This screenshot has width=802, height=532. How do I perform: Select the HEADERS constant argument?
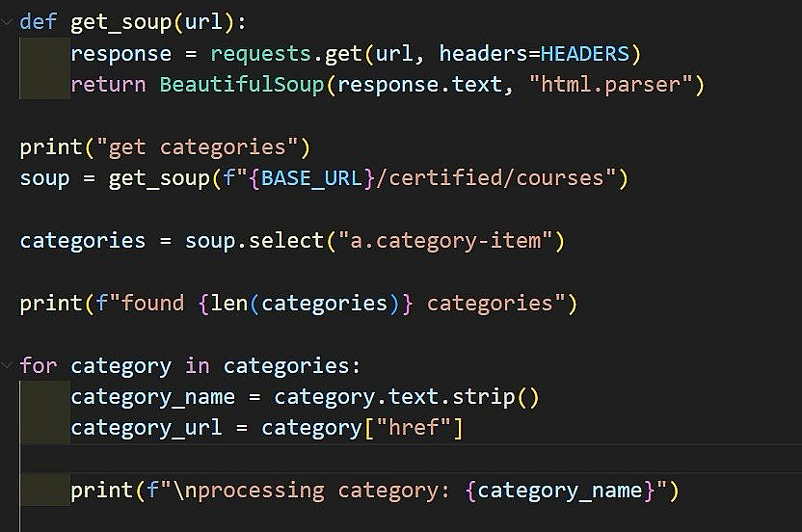[584, 54]
